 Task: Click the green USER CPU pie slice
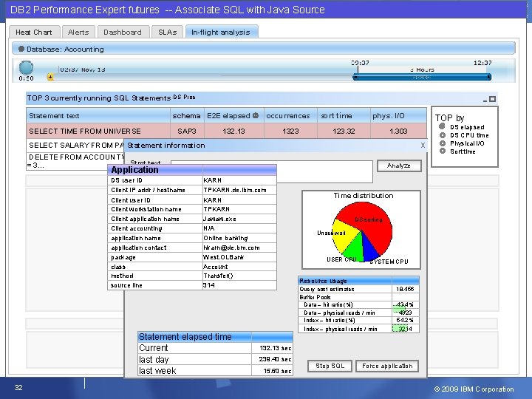(x=354, y=250)
